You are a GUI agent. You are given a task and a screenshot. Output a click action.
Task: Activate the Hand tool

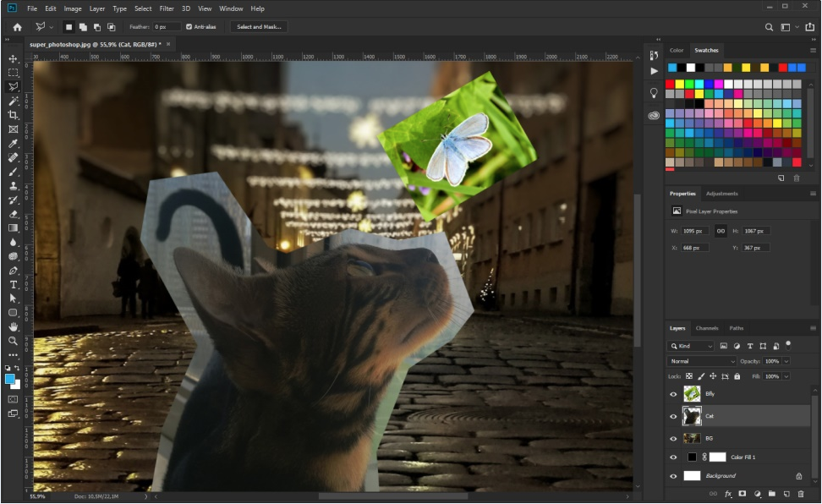14,326
